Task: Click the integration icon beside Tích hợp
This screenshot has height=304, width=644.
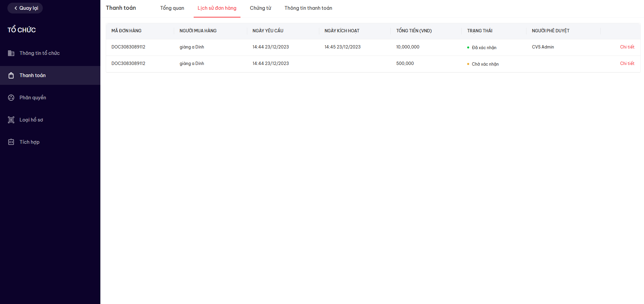Action: pyautogui.click(x=11, y=142)
